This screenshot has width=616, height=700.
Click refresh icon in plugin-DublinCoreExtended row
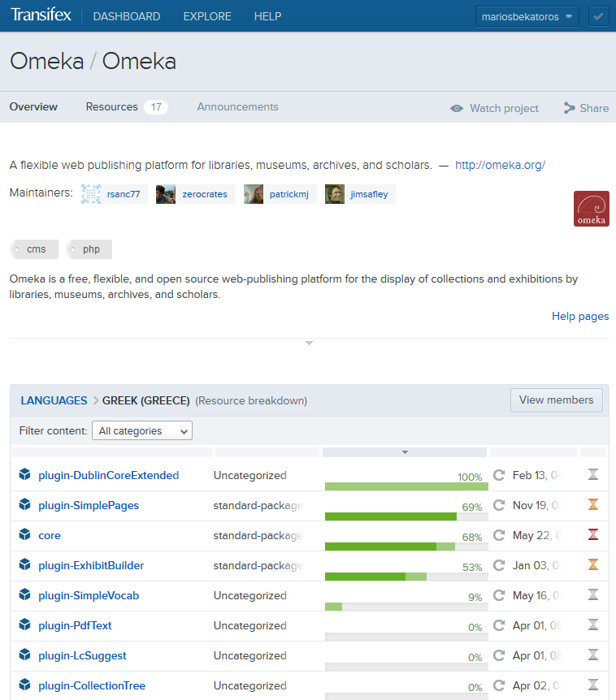pyautogui.click(x=499, y=474)
